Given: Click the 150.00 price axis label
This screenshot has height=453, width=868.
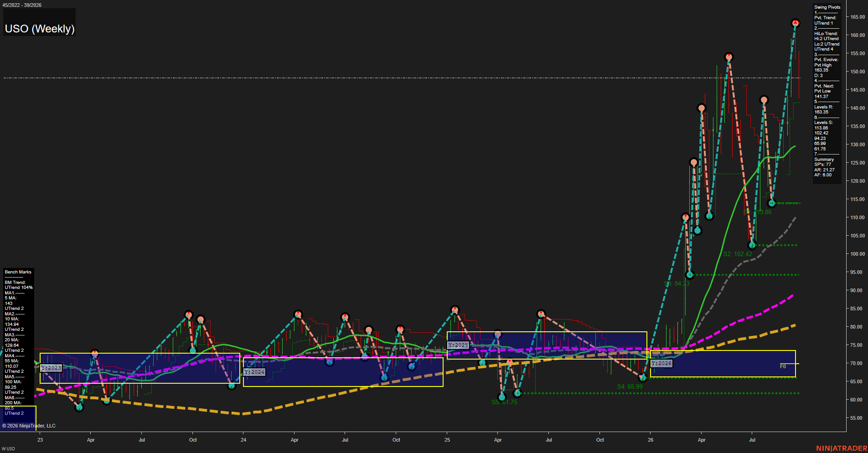Looking at the screenshot, I should (x=858, y=72).
